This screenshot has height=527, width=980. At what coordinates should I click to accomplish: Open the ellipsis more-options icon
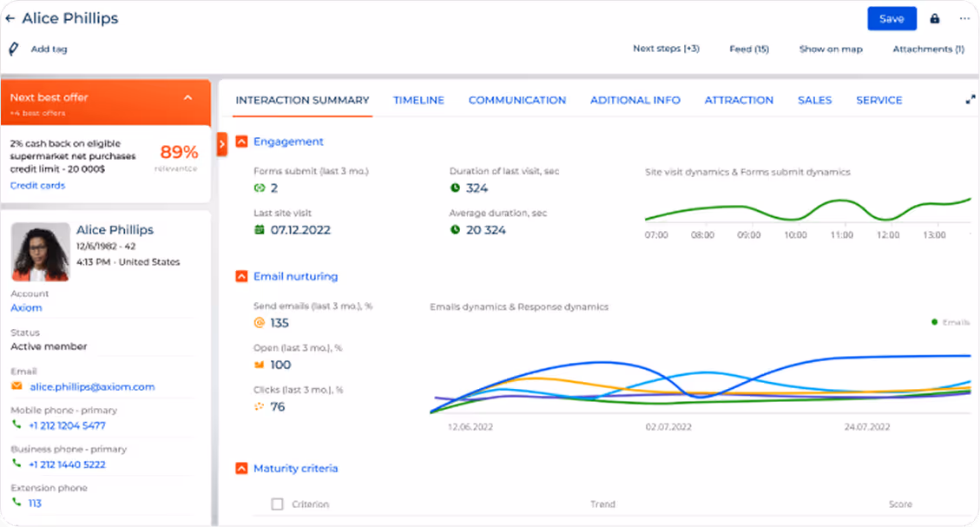[x=964, y=18]
